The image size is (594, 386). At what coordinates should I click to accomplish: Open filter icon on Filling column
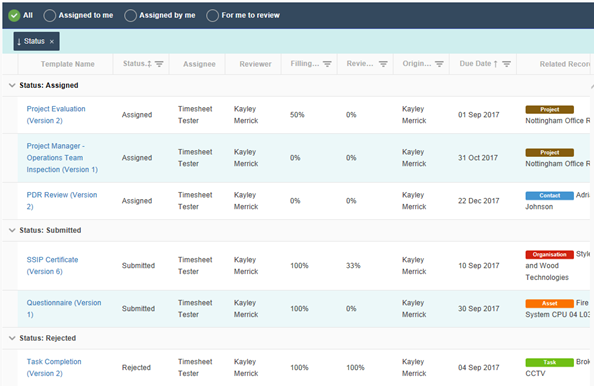[327, 64]
